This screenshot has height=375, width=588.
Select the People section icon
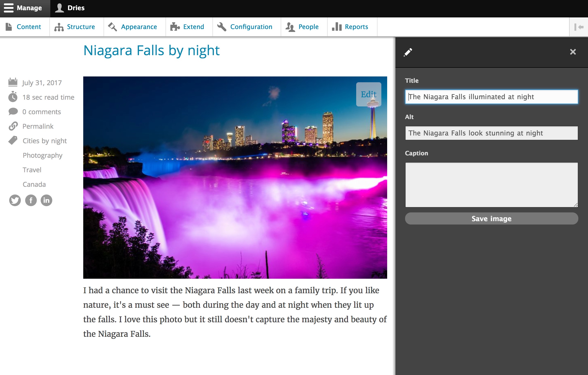pos(290,26)
